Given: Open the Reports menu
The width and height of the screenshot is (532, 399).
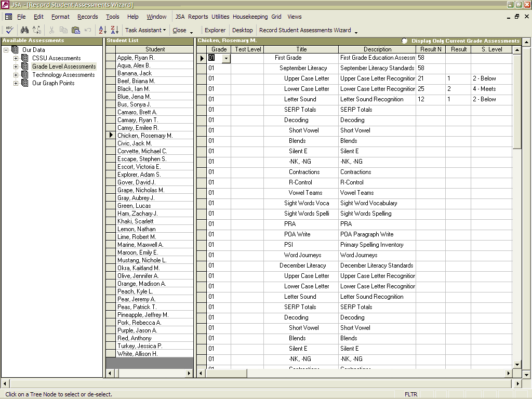Looking at the screenshot, I should (198, 17).
